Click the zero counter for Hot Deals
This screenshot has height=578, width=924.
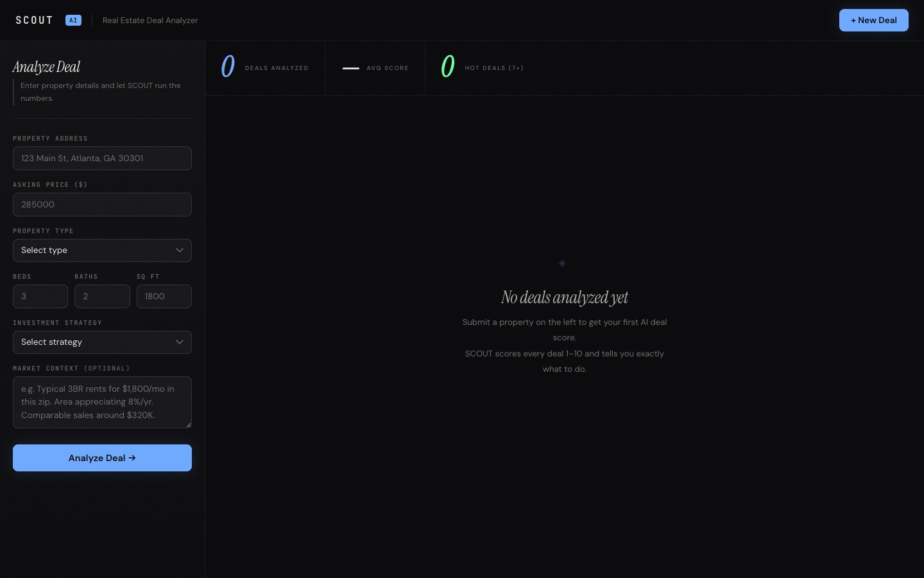click(447, 66)
